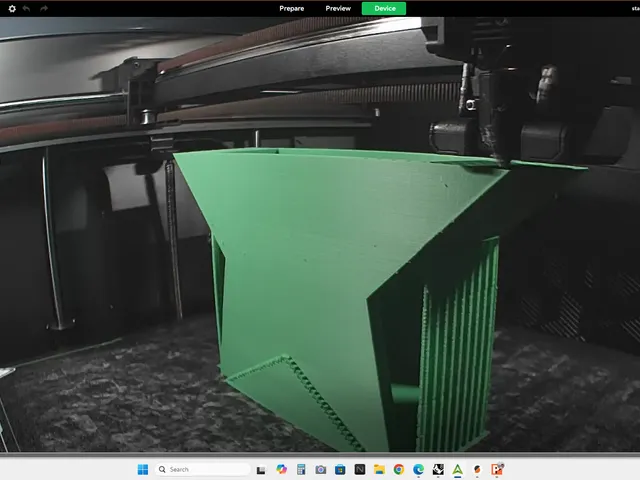Open the Camera app in taskbar

[321, 469]
